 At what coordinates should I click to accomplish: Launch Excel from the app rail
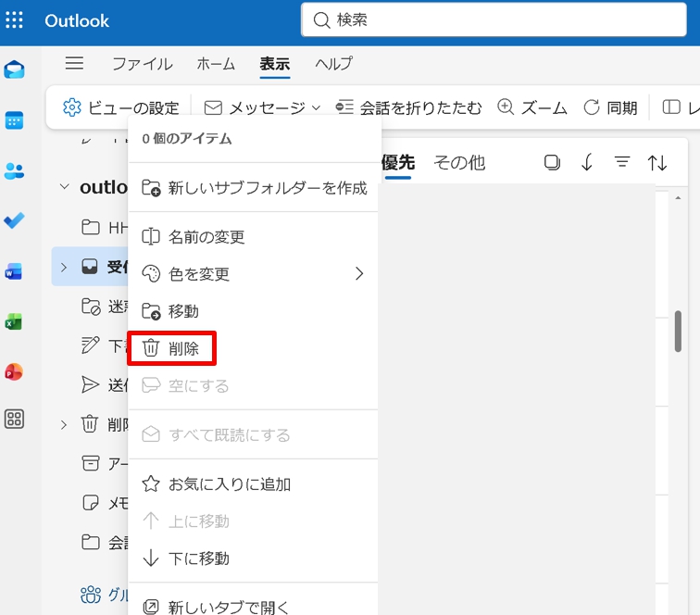(15, 321)
